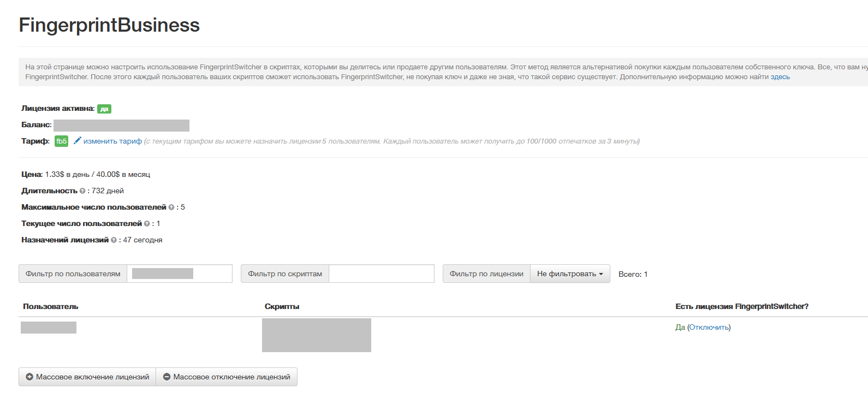The height and width of the screenshot is (398, 868).
Task: Click the pencil icon beside the tariff
Action: point(78,141)
